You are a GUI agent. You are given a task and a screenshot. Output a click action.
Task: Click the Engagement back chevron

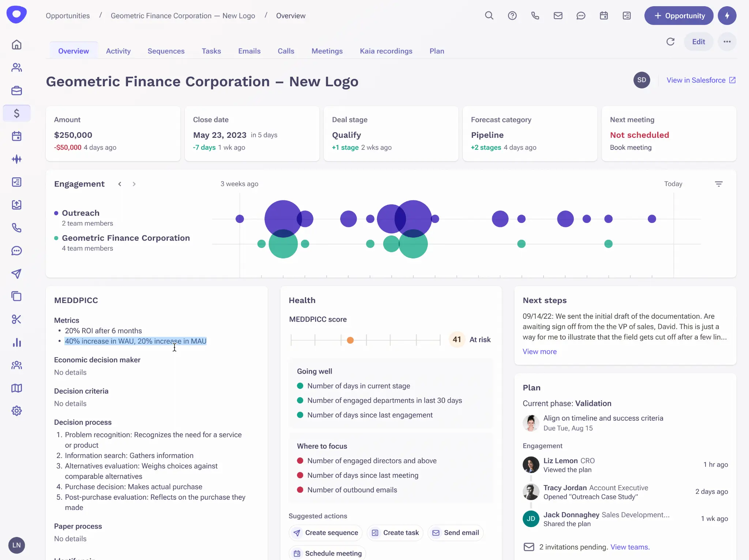pyautogui.click(x=119, y=184)
